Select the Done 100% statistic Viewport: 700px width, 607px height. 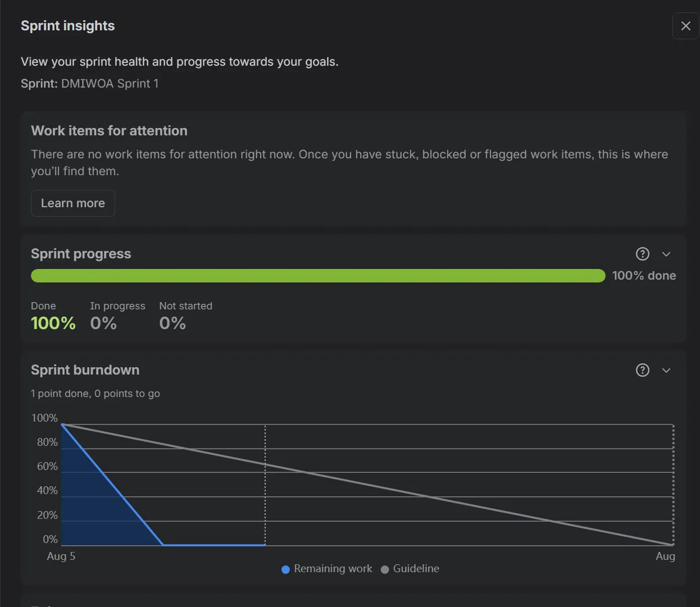coord(53,316)
